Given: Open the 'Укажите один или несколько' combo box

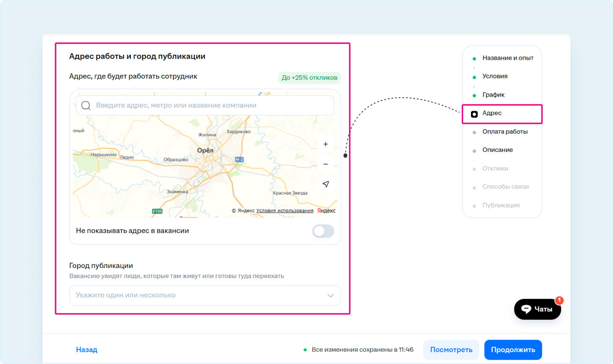Looking at the screenshot, I should 193,296.
